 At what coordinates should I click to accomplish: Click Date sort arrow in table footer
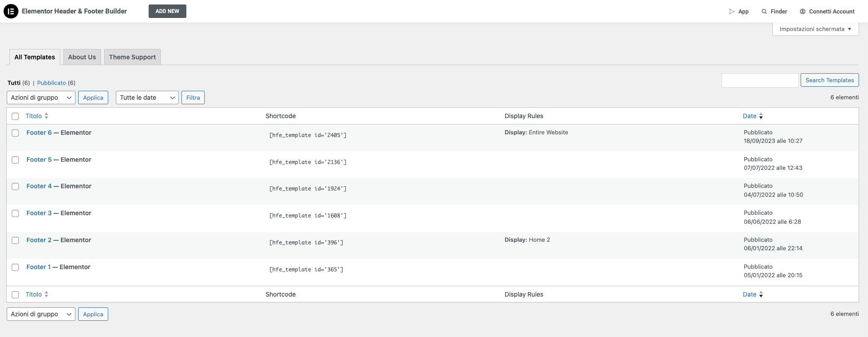click(761, 295)
